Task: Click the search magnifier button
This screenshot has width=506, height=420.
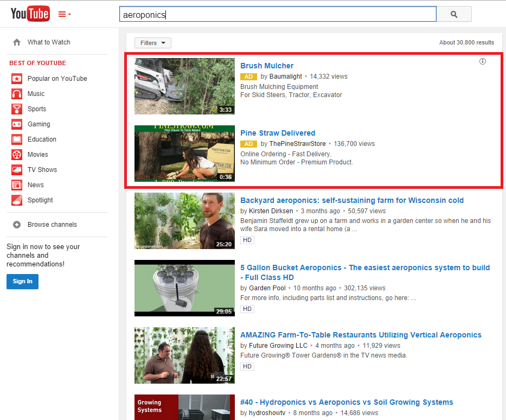Action: click(454, 14)
